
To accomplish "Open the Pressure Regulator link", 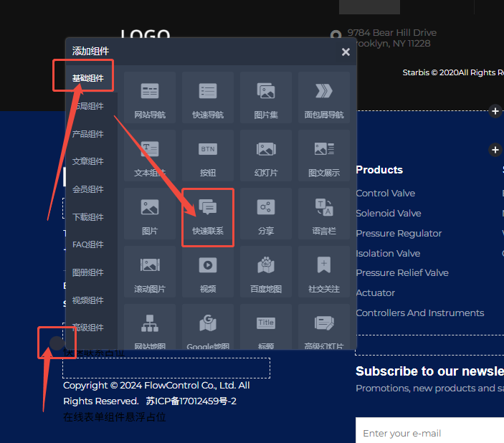I will click(x=399, y=233).
